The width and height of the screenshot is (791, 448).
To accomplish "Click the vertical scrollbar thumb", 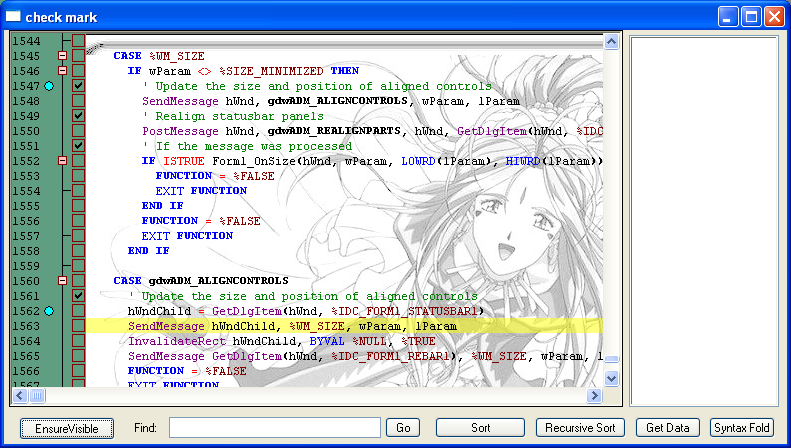I will coord(611,359).
